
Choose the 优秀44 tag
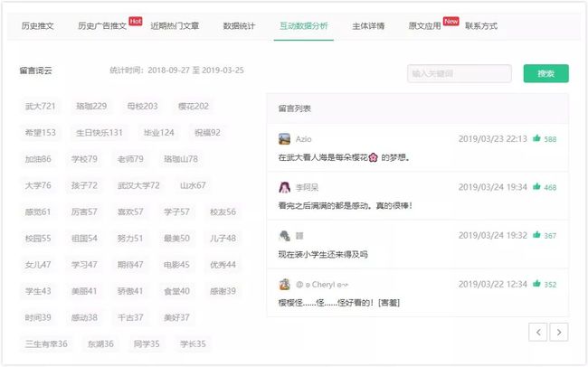click(x=223, y=265)
